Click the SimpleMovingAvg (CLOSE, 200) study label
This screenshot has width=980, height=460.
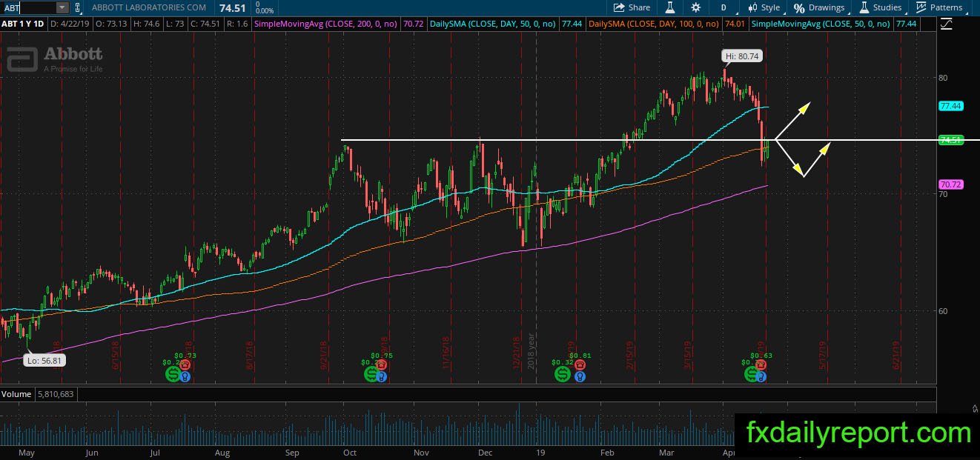point(327,24)
